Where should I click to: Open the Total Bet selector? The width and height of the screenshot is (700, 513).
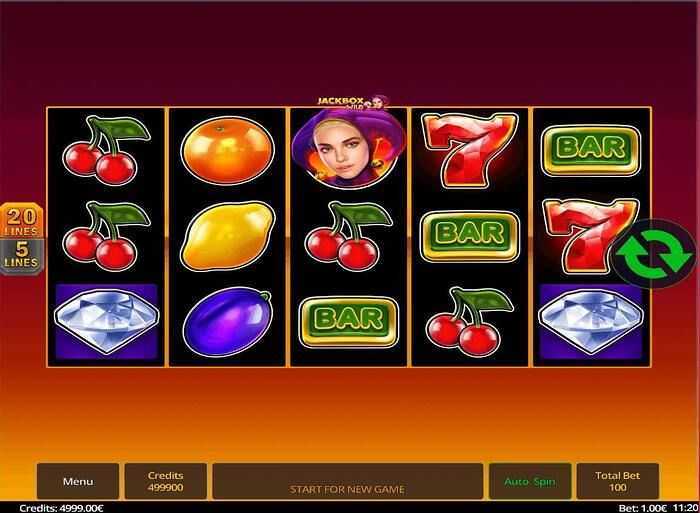[x=617, y=481]
